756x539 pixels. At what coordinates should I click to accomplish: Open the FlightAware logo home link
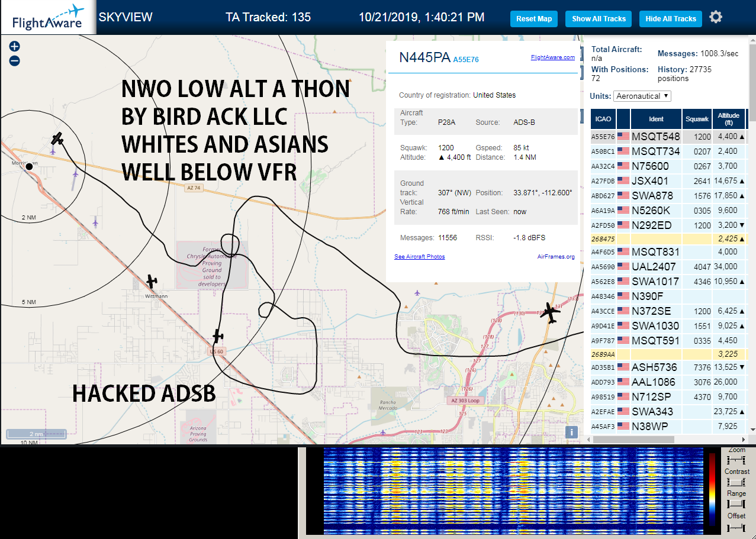[48, 17]
